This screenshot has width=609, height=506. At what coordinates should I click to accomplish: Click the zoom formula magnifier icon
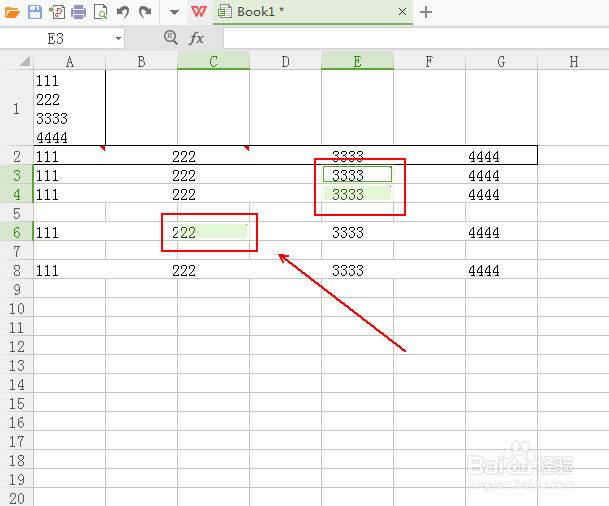[x=171, y=38]
